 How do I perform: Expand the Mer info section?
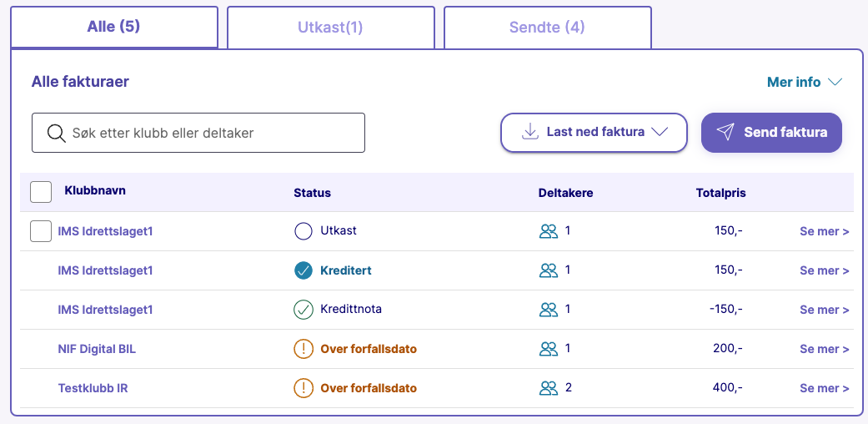pos(805,82)
